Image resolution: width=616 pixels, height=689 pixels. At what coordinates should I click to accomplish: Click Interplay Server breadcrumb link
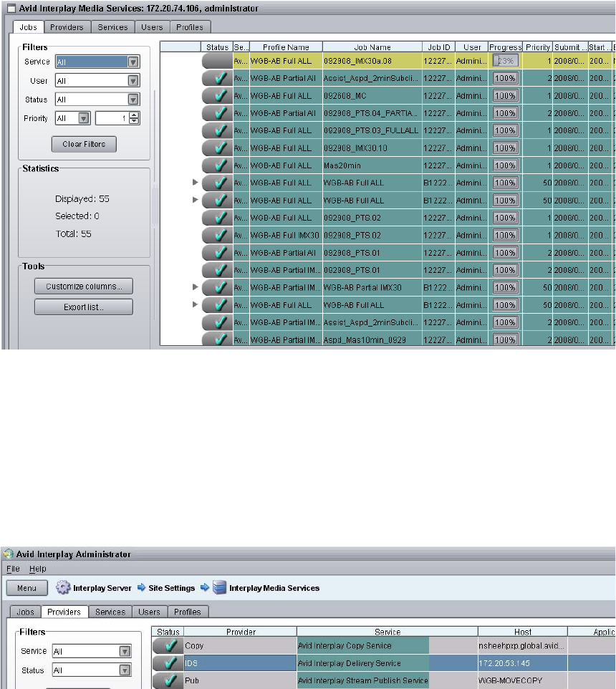click(x=102, y=588)
